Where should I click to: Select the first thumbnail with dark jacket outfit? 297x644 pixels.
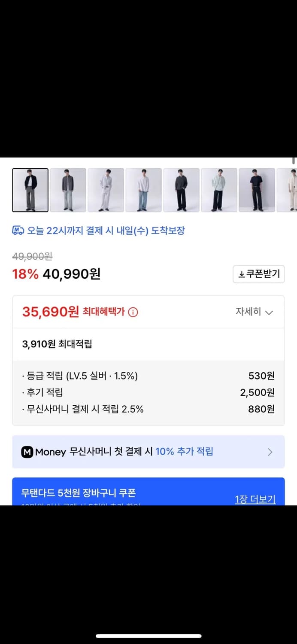30,190
